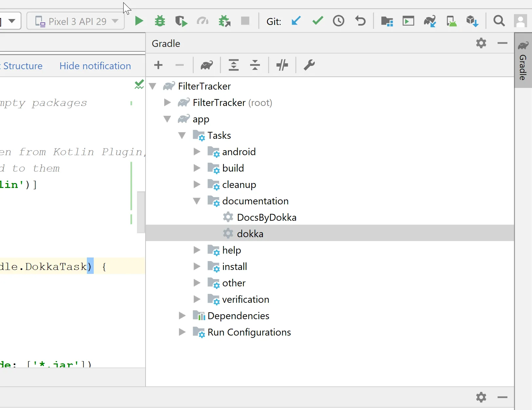Viewport: 532px width, 410px height.
Task: Expand the FilterTracker (root) node
Action: click(x=167, y=103)
